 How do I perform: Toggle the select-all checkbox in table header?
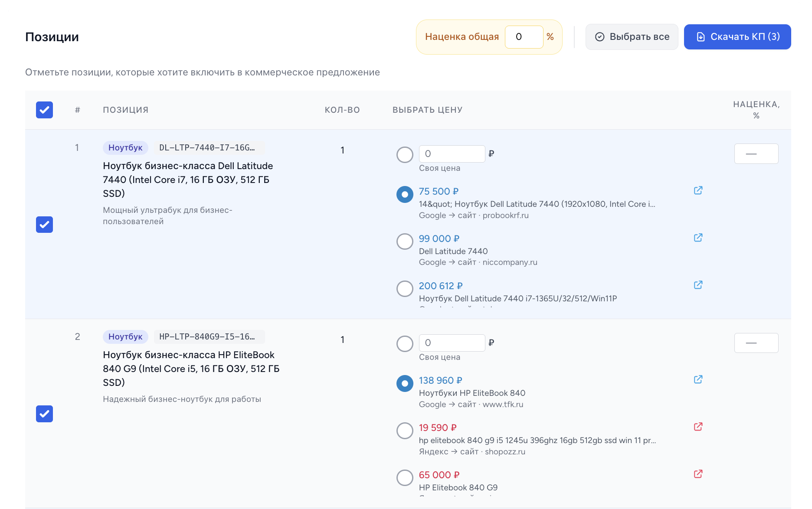coord(44,110)
